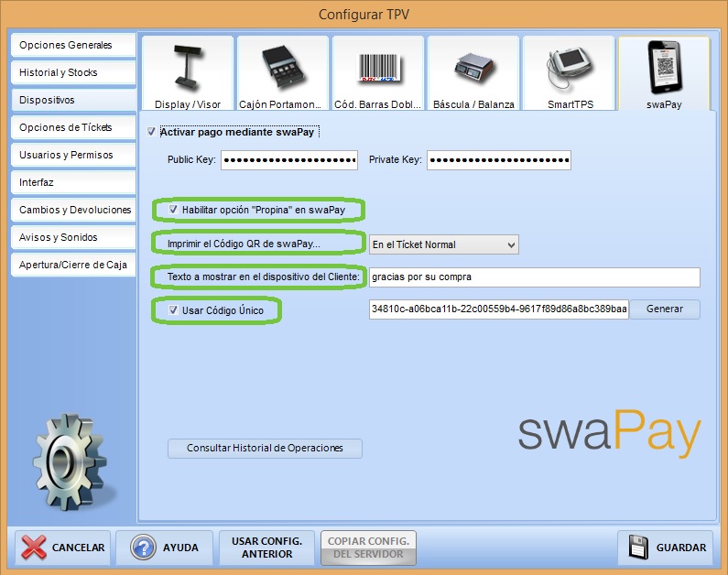Open Historial y Stocks section
Screen dimensions: 728x575
coord(73,72)
